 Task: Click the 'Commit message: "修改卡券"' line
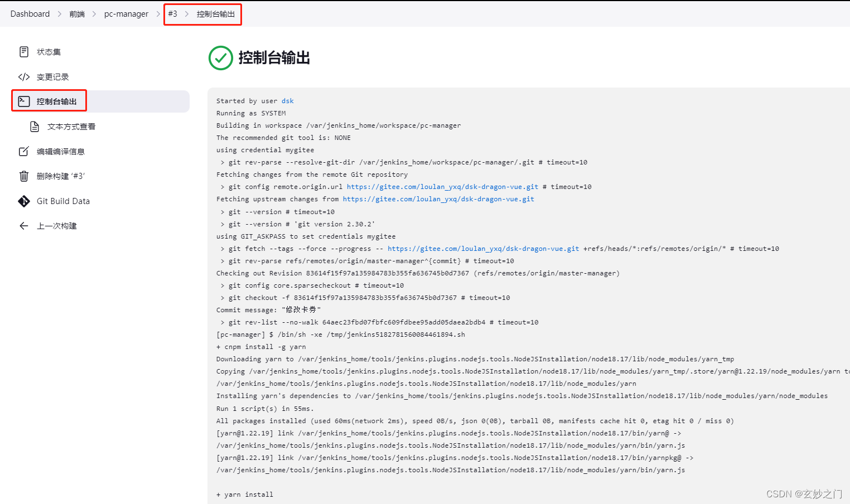pos(269,309)
